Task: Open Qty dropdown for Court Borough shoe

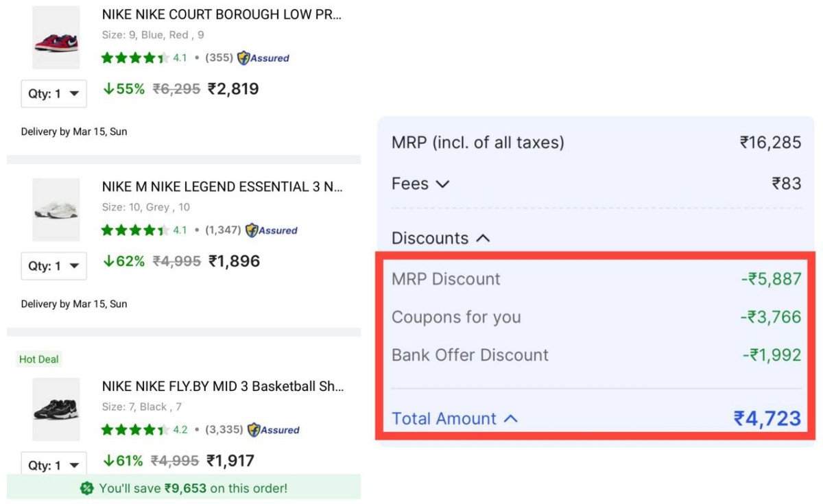Action: pos(54,94)
